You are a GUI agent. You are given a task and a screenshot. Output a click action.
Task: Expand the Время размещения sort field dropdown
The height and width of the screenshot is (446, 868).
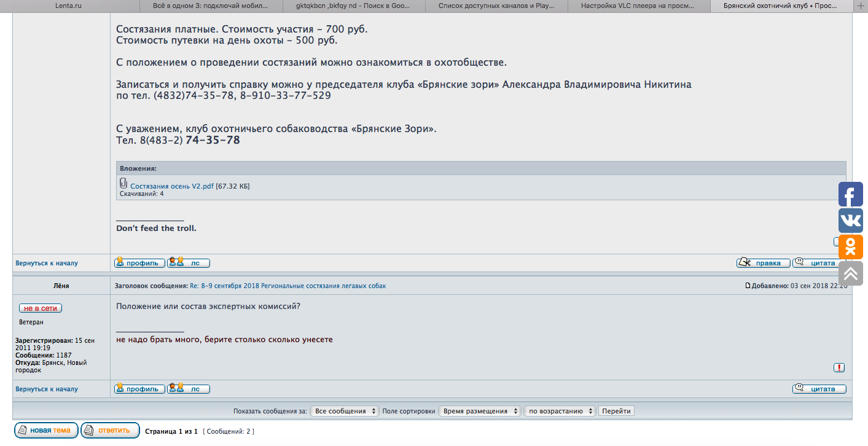click(x=479, y=411)
